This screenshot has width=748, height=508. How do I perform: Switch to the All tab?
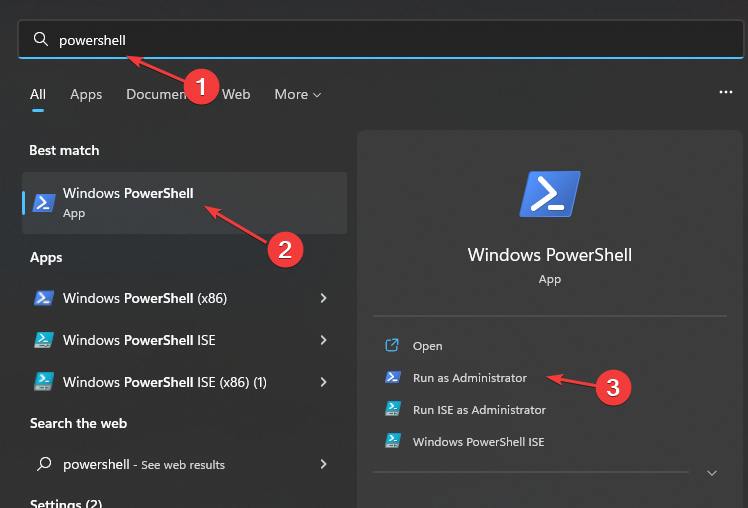(x=38, y=94)
